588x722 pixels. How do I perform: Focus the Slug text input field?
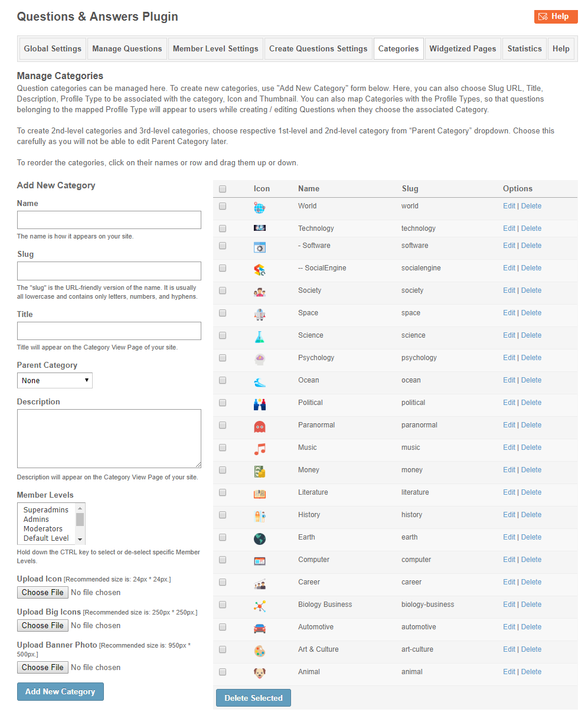109,271
